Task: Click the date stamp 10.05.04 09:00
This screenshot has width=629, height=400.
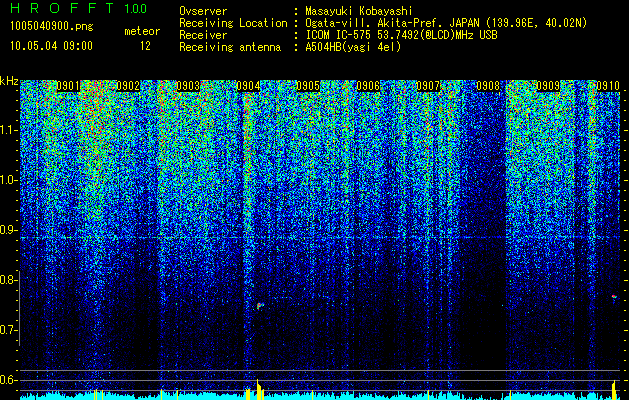Action: [x=51, y=46]
